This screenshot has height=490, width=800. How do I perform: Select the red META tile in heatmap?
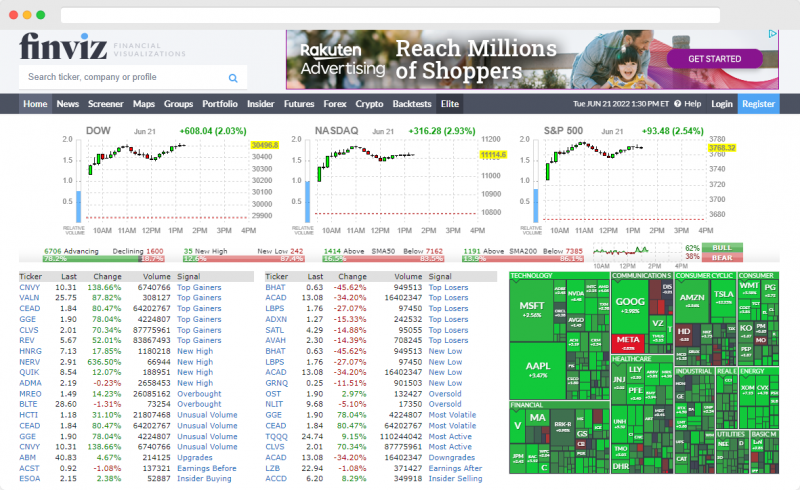click(628, 343)
